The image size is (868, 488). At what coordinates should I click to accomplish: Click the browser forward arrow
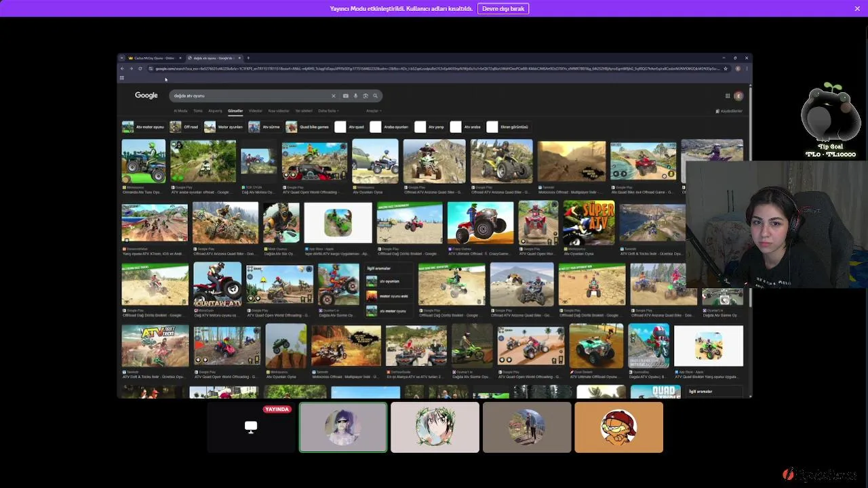(x=132, y=68)
